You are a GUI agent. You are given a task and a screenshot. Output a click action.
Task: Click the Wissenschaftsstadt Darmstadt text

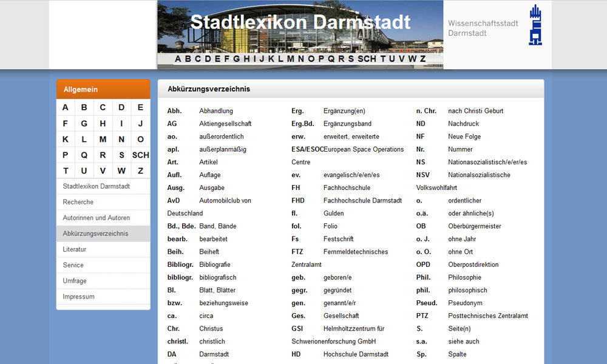(x=483, y=28)
